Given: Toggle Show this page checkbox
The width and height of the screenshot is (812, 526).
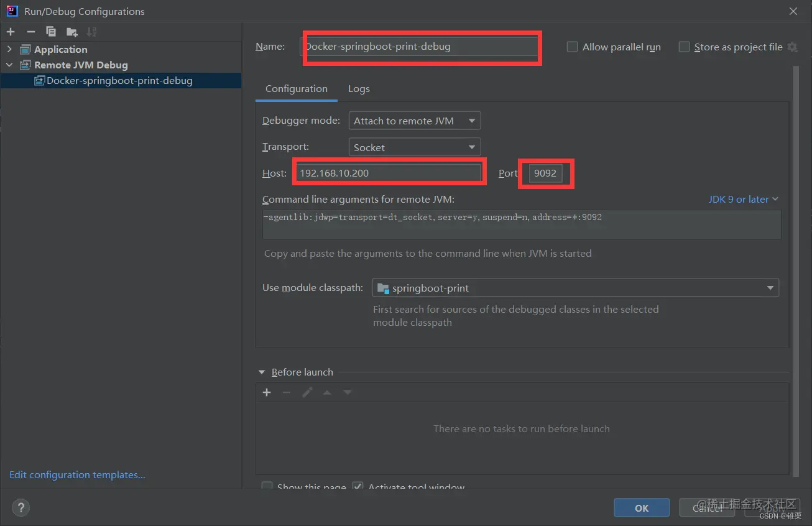Looking at the screenshot, I should pyautogui.click(x=267, y=487).
